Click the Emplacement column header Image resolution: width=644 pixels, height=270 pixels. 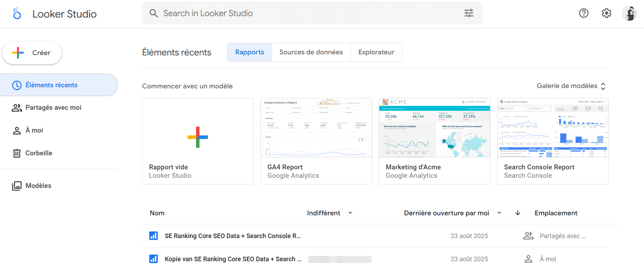pyautogui.click(x=556, y=213)
